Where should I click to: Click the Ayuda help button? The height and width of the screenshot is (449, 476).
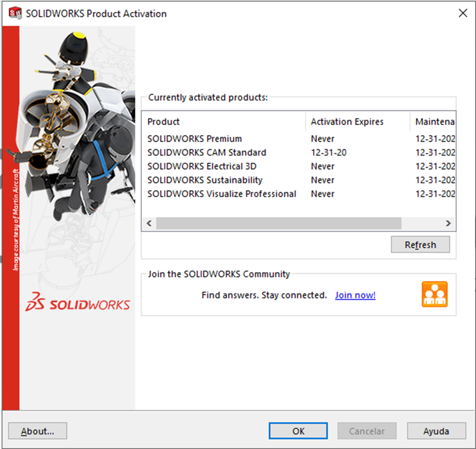436,431
